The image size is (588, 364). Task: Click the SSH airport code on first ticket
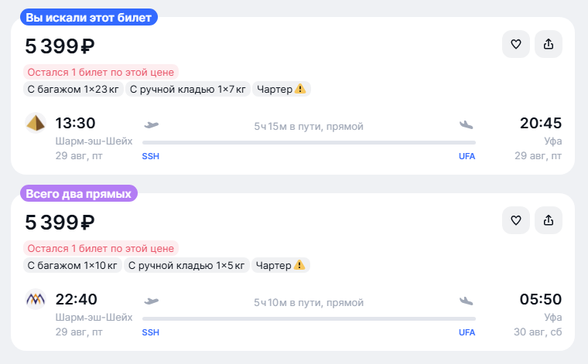point(150,156)
